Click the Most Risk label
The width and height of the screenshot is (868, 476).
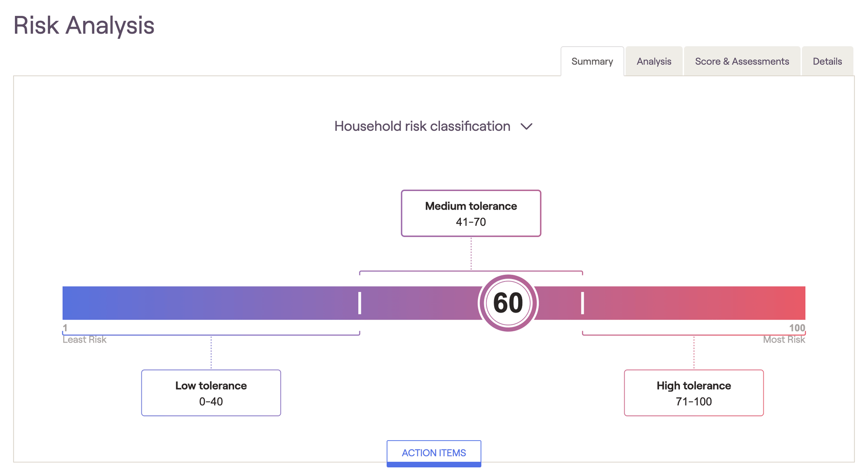coord(783,340)
